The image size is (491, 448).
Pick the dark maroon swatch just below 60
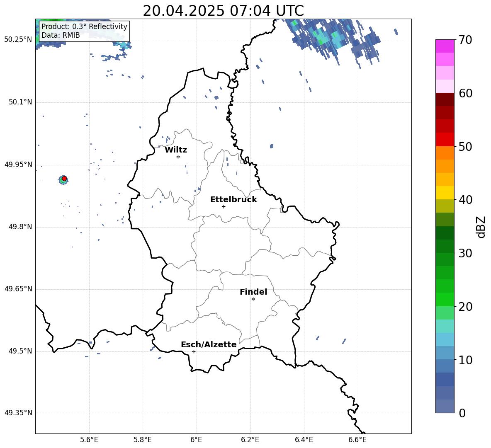445,99
